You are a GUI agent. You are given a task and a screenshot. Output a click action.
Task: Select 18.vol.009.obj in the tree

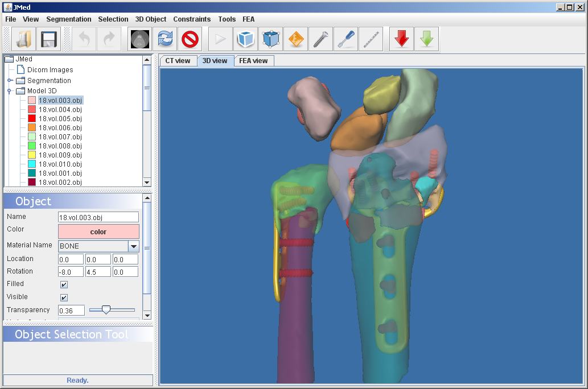point(60,155)
